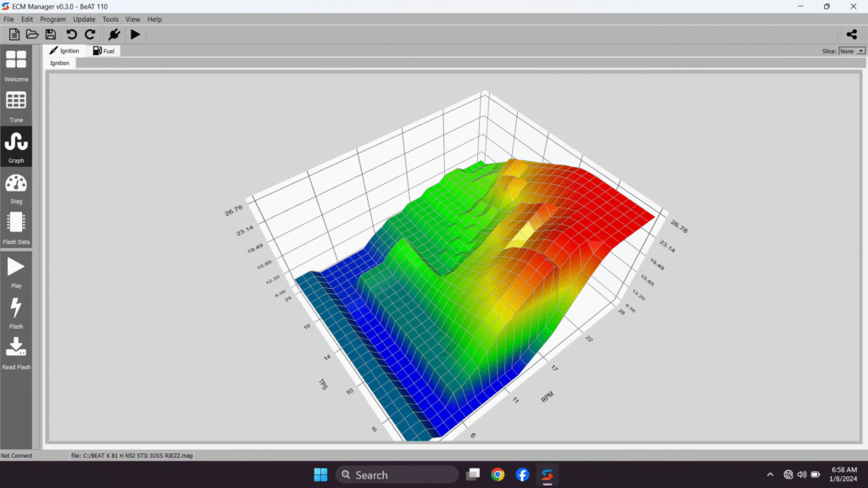Click the Windows taskbar Search box
The width and height of the screenshot is (868, 488).
(x=397, y=475)
